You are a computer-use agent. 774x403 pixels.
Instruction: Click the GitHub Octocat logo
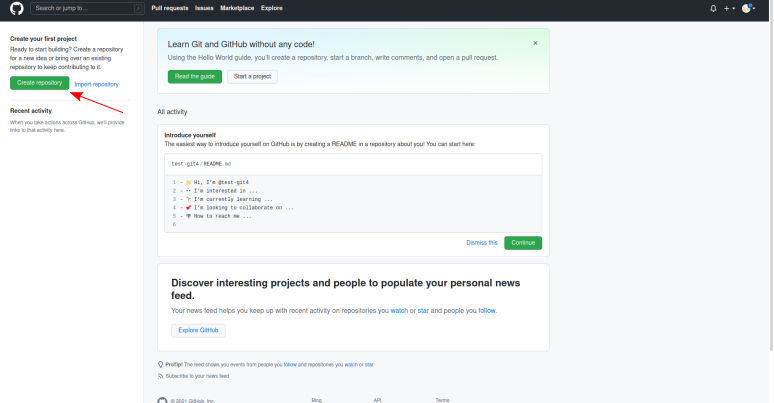click(16, 8)
